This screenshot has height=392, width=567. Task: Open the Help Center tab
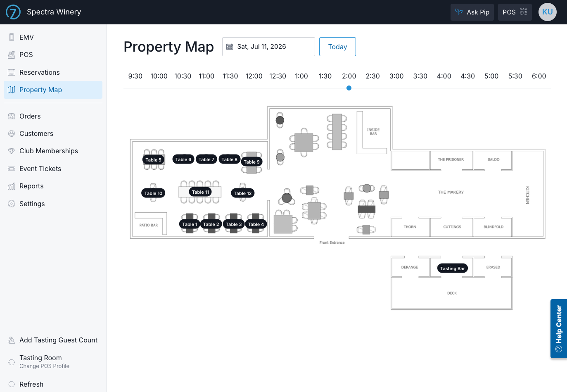click(559, 328)
